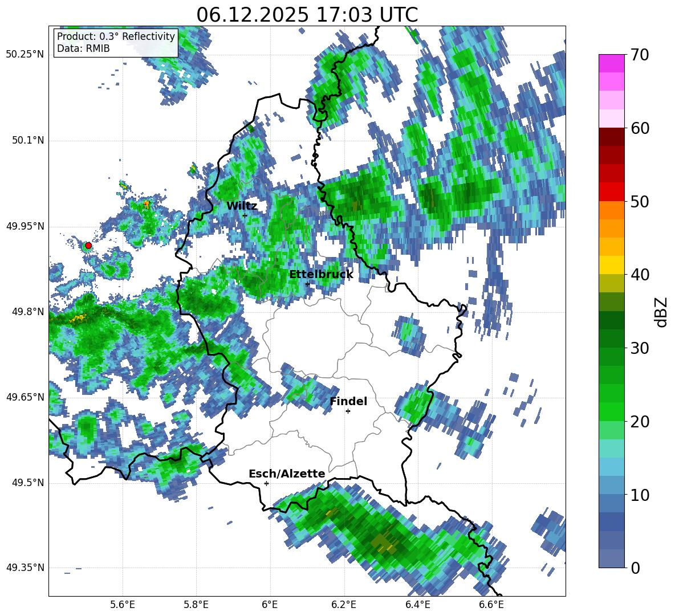Click the 49.8°N latitude label
Viewport: 675px width, 616px height.
coord(29,312)
